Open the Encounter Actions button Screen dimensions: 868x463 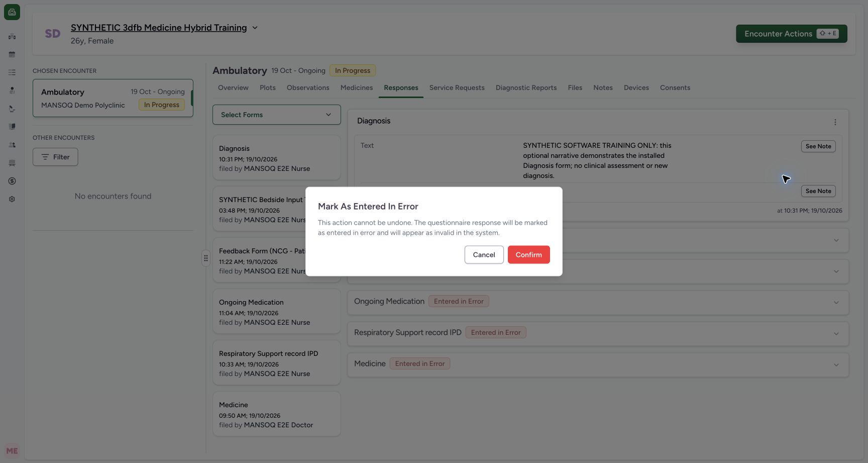[792, 34]
